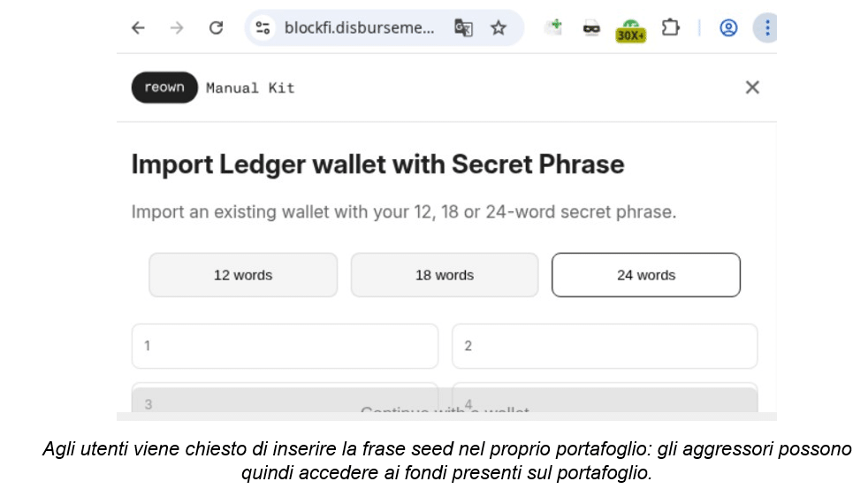Click the green plus extension icon

tap(554, 27)
